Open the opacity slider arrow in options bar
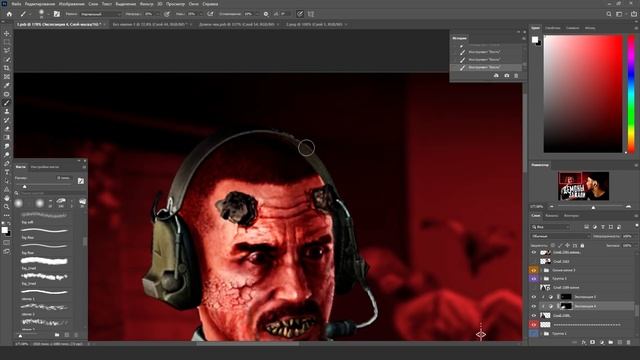Screen dimensions: 640x360 coord(158,14)
